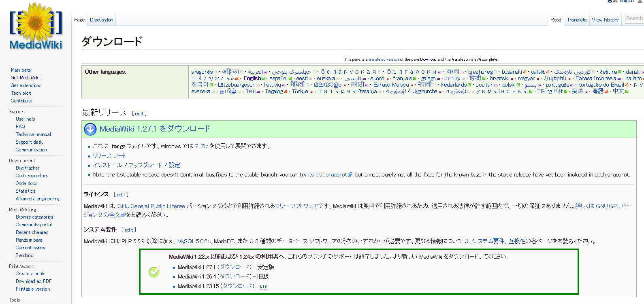This screenshot has height=304, width=644.
Task: Open Sandbox sidebar link
Action: 24,255
